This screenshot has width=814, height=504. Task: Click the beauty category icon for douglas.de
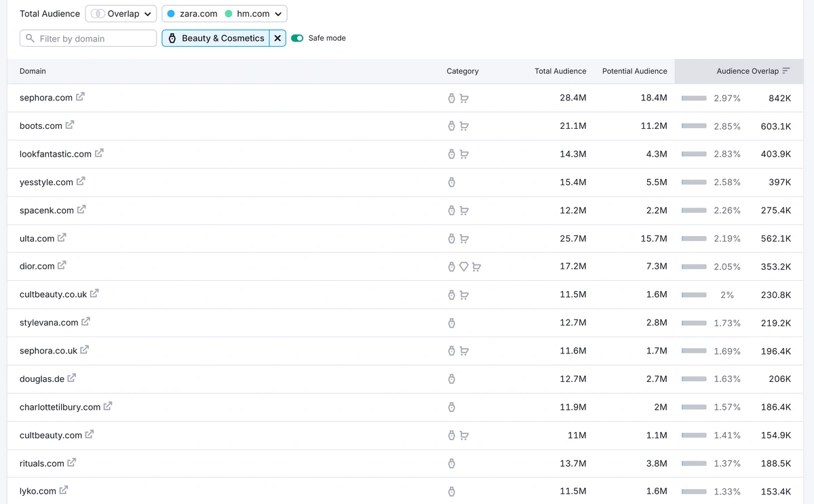(452, 379)
